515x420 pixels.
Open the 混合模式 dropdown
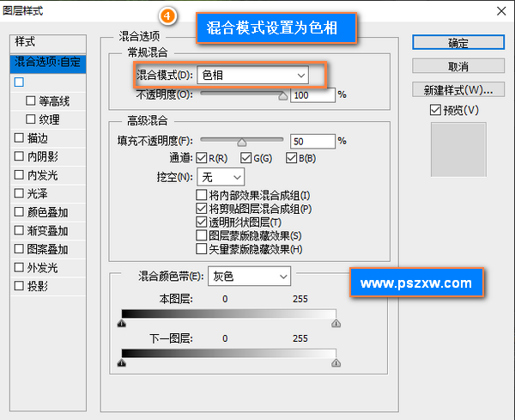(252, 76)
